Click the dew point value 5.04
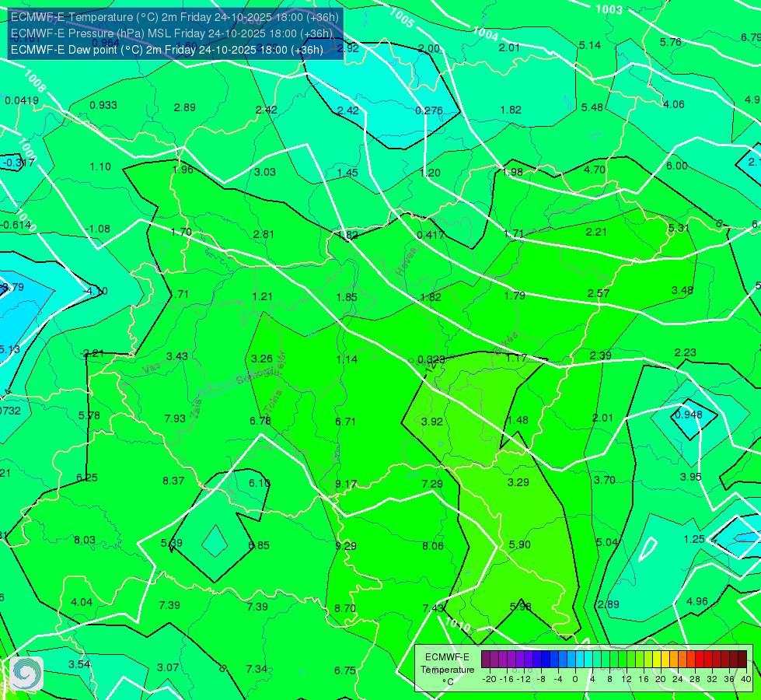Screen dimensions: 761x700 point(607,543)
